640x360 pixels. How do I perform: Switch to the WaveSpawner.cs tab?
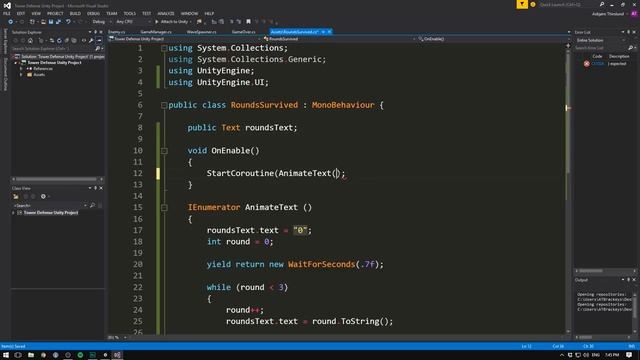tap(201, 32)
